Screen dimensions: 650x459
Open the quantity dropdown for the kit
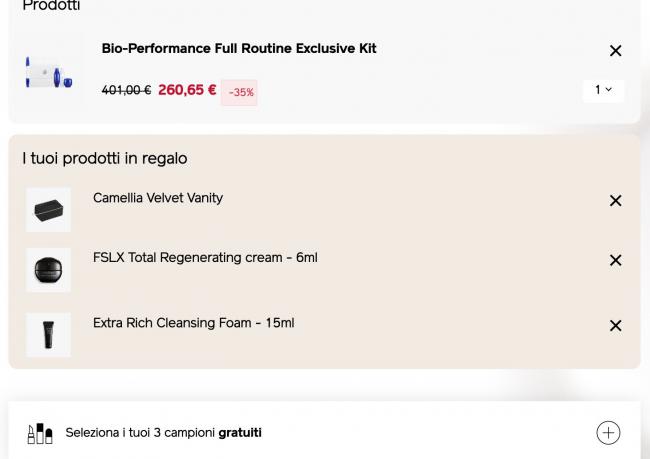coord(603,90)
